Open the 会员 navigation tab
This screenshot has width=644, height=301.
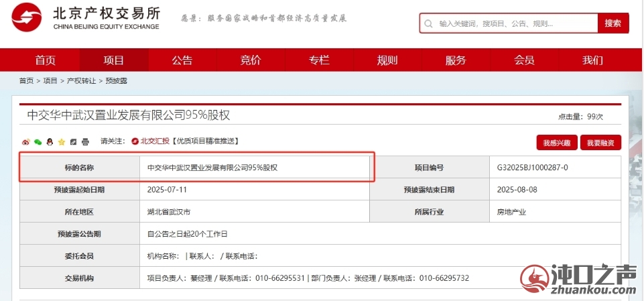[524, 60]
